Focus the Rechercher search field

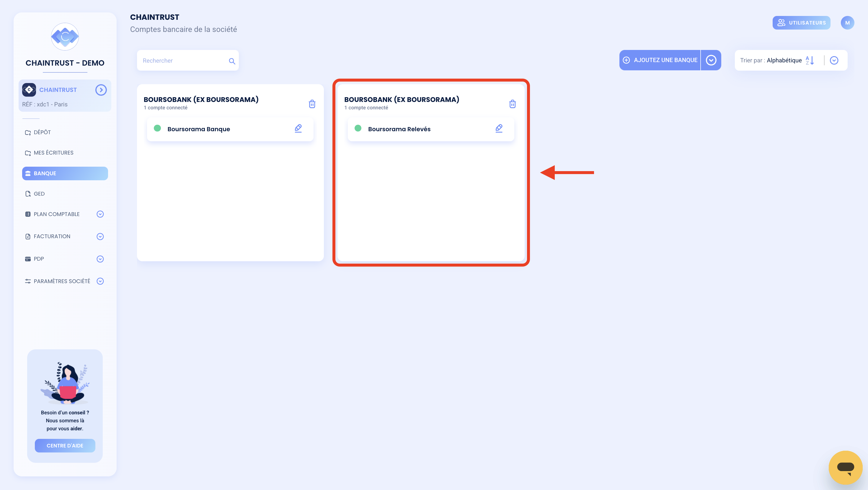[188, 60]
